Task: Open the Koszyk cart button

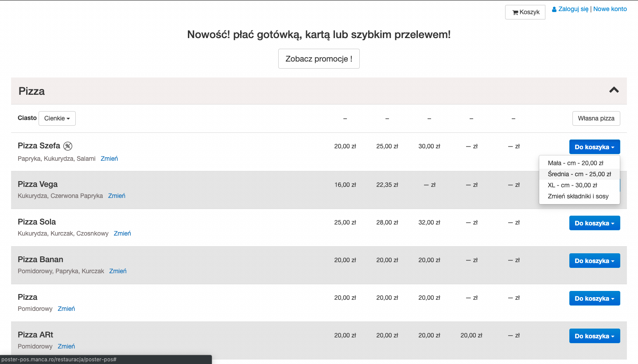Action: pyautogui.click(x=525, y=12)
